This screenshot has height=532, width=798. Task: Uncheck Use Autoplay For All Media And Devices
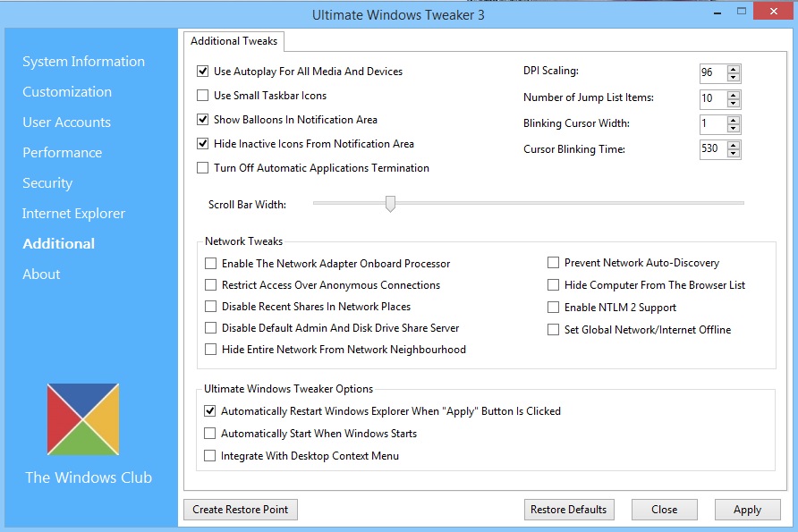(202, 72)
